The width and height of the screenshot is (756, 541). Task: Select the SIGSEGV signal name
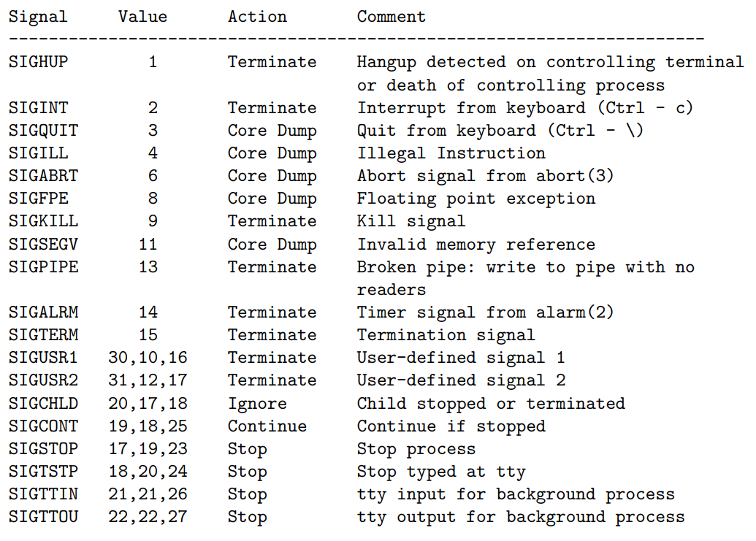(43, 245)
